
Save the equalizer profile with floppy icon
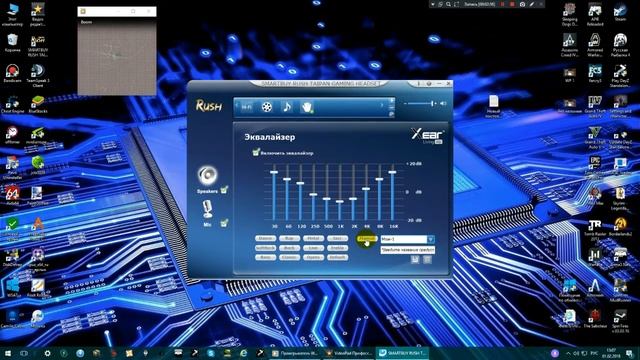point(415,260)
